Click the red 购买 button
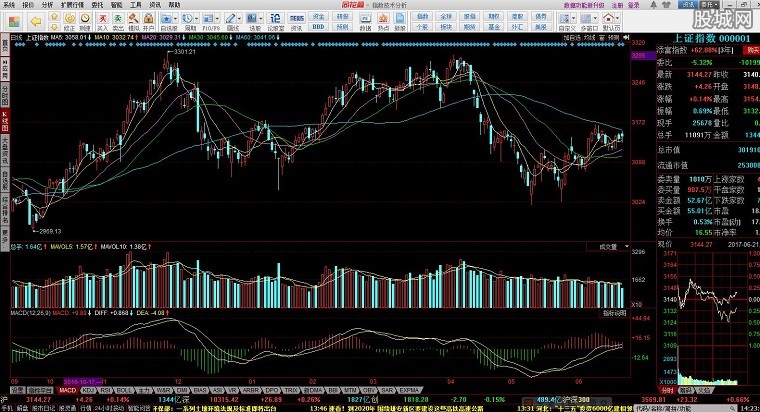The width and height of the screenshot is (760, 412). [x=753, y=50]
